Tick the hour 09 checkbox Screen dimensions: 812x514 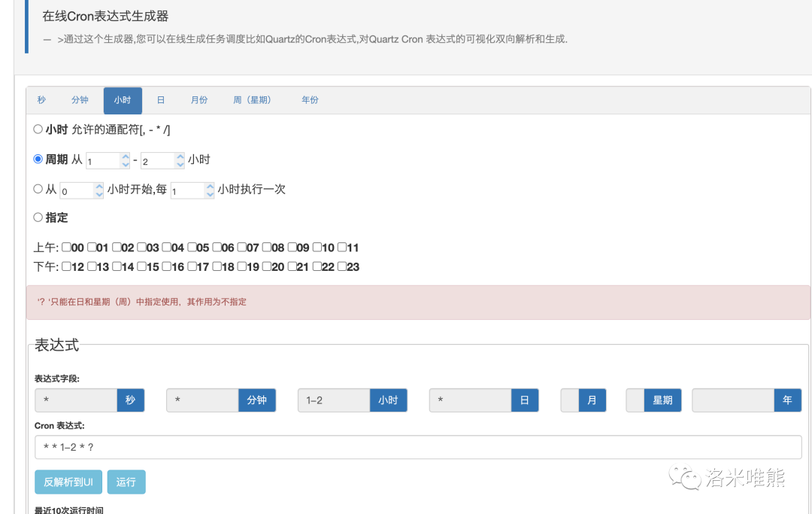[x=292, y=247]
